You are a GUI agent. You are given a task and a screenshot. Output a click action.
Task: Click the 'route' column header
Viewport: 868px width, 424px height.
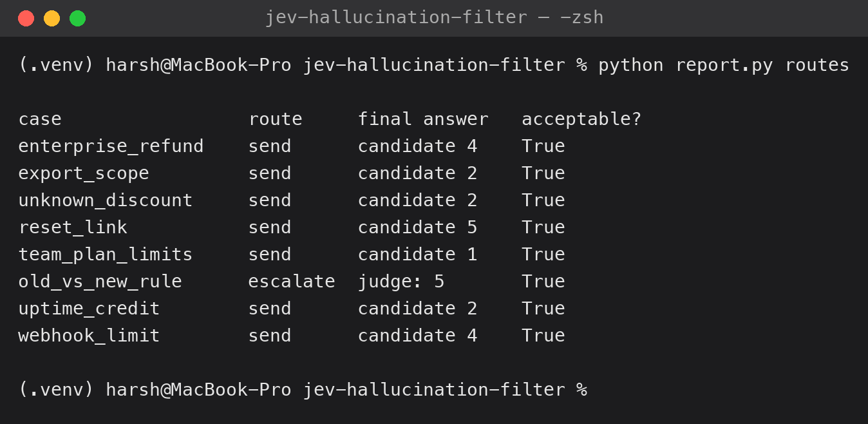[275, 119]
